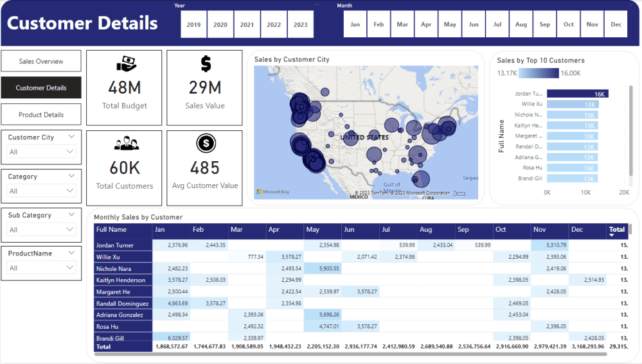Click the 4,863.69 cell for Randall Dominguez

click(x=171, y=304)
